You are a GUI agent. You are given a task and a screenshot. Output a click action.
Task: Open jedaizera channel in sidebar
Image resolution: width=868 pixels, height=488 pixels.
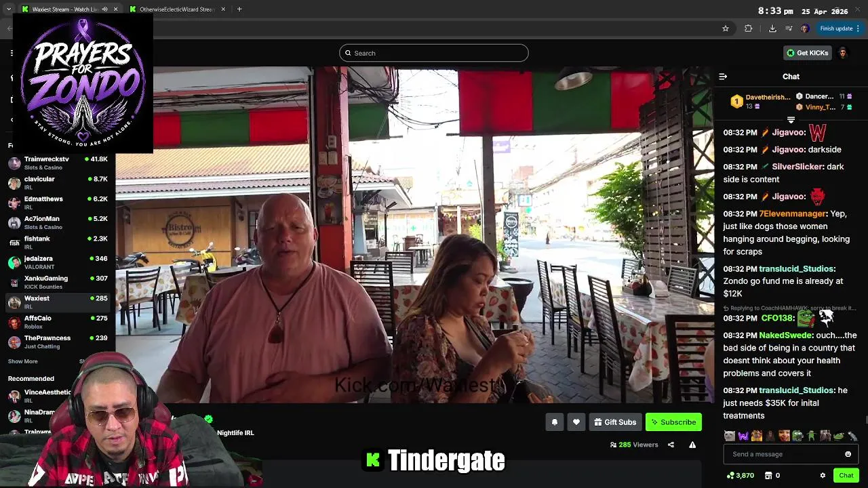(x=58, y=262)
